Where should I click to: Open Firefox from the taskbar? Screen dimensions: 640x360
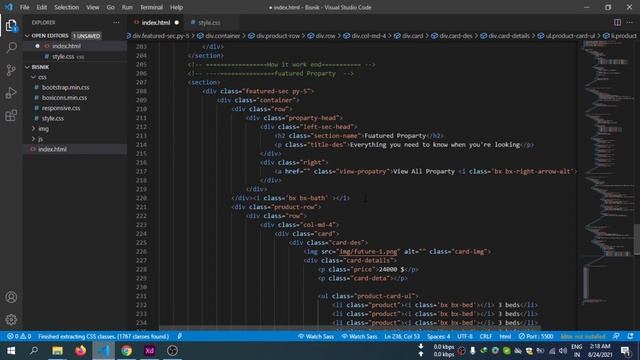[80, 351]
